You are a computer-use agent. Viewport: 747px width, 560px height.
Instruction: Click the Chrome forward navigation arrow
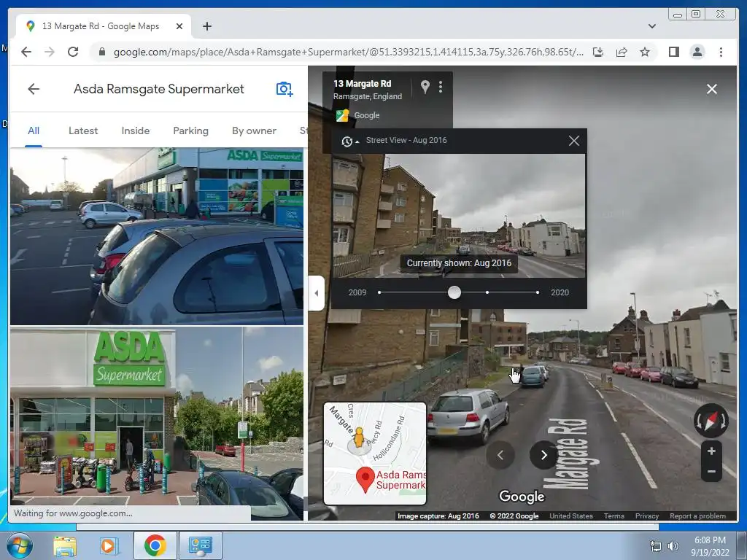(50, 52)
